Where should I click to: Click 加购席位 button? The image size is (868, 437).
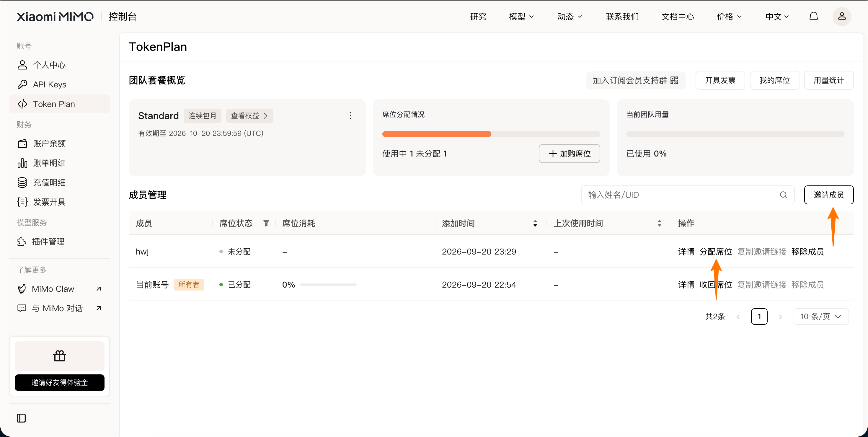[569, 154]
